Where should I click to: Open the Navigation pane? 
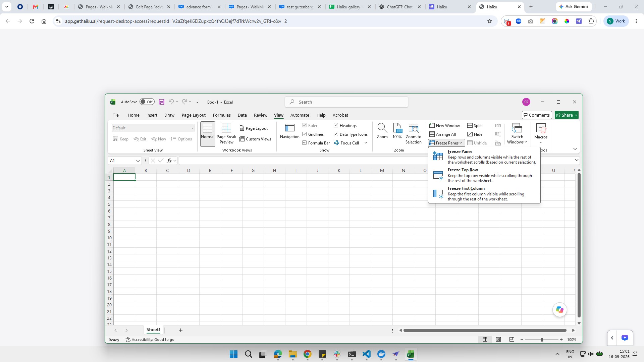click(289, 131)
